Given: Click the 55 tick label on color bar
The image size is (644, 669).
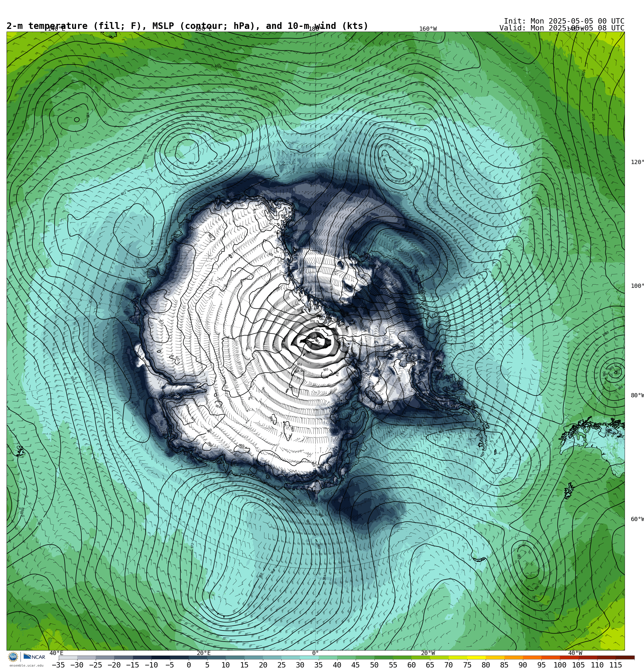Looking at the screenshot, I should point(393,665).
